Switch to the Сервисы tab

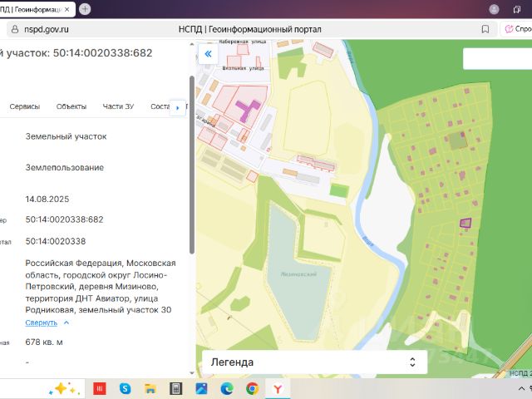[25, 106]
